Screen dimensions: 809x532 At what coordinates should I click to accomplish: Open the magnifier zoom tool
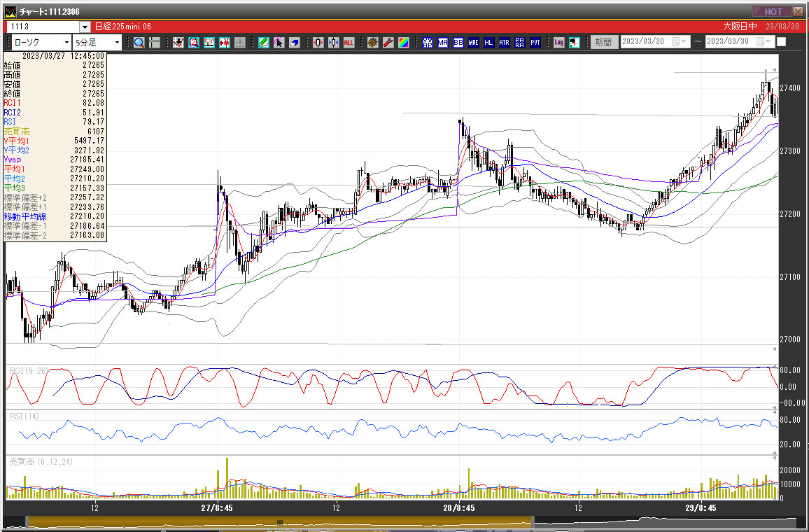coord(139,42)
